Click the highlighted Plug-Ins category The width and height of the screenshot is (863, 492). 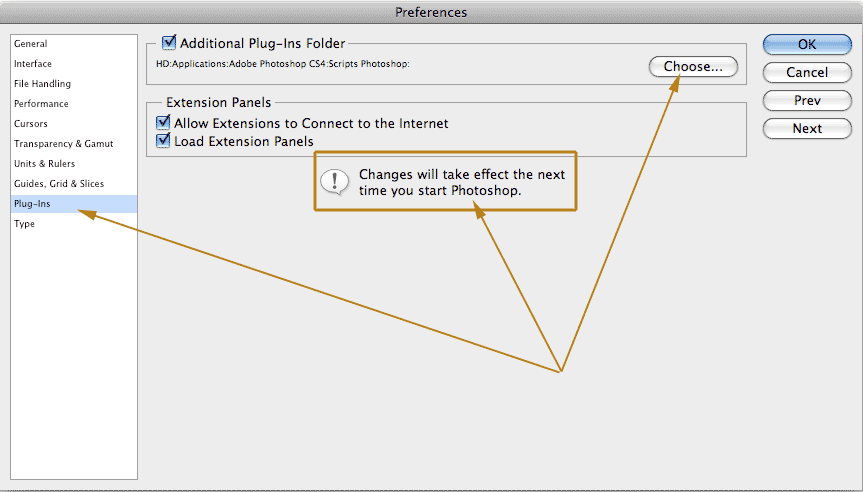coord(32,204)
